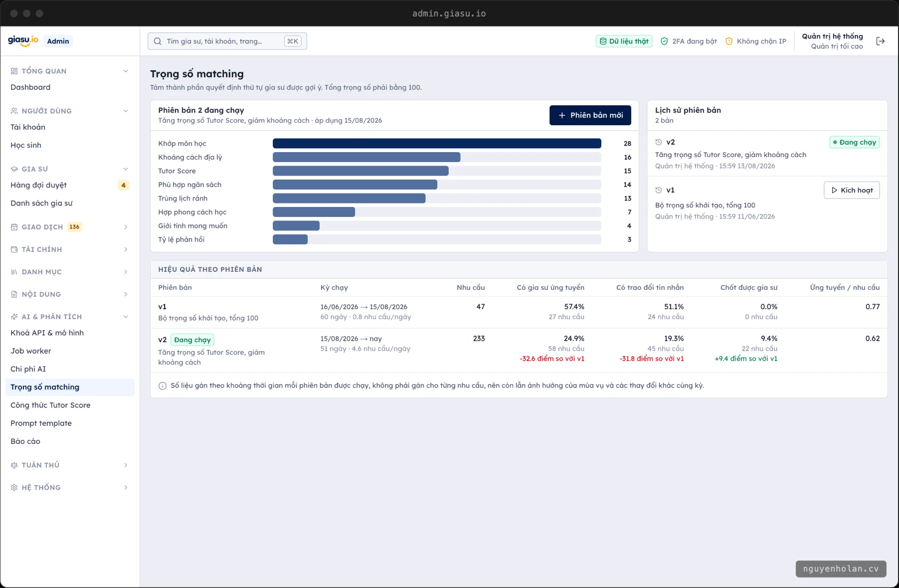This screenshot has height=588, width=899.
Task: Click the NỘI DUNG document icon
Action: [x=14, y=294]
